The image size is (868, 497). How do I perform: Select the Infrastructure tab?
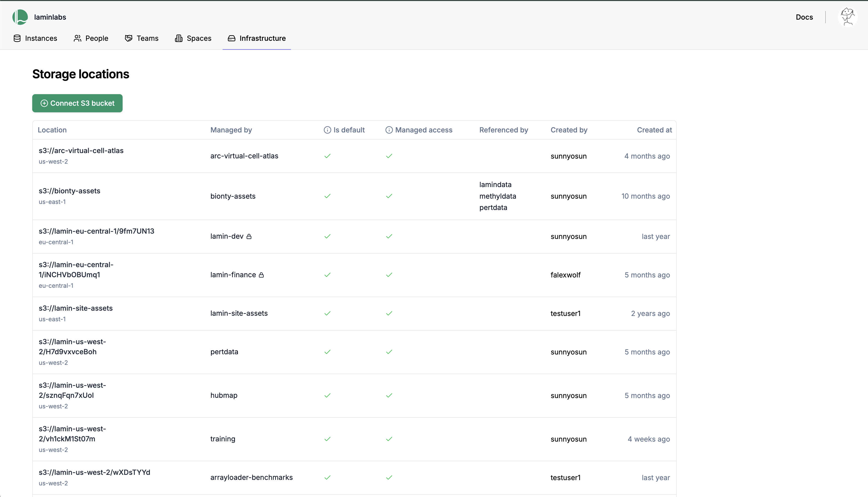[x=257, y=38]
